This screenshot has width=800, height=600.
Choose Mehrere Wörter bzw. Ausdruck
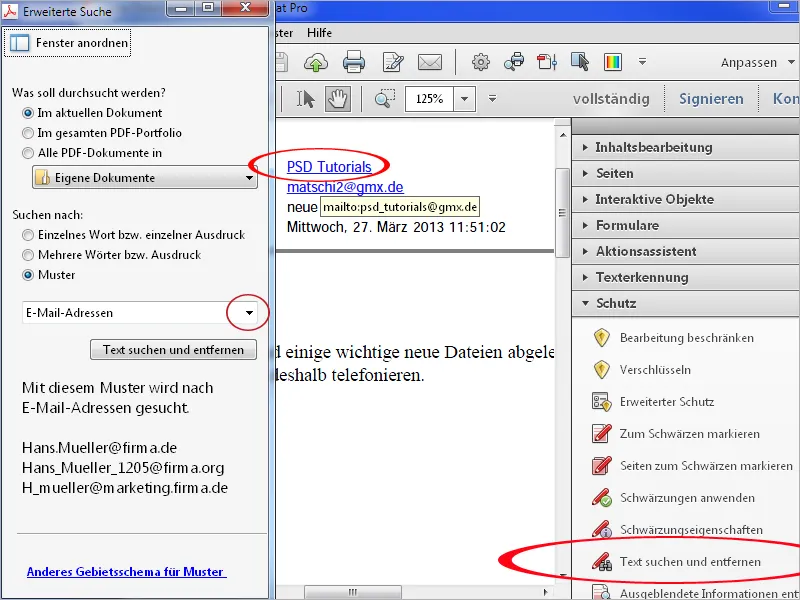coord(28,255)
